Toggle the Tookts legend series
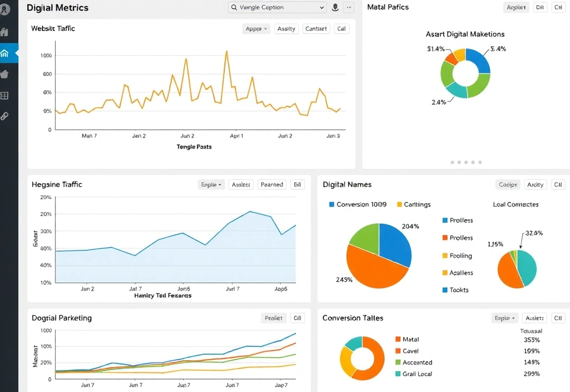 point(459,290)
